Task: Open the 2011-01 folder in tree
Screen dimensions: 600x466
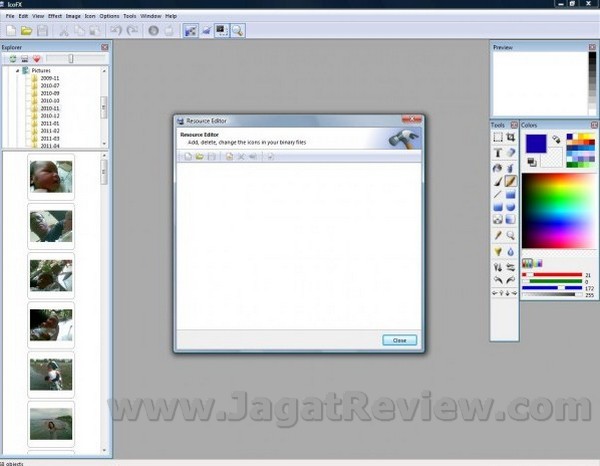Action: (50, 123)
